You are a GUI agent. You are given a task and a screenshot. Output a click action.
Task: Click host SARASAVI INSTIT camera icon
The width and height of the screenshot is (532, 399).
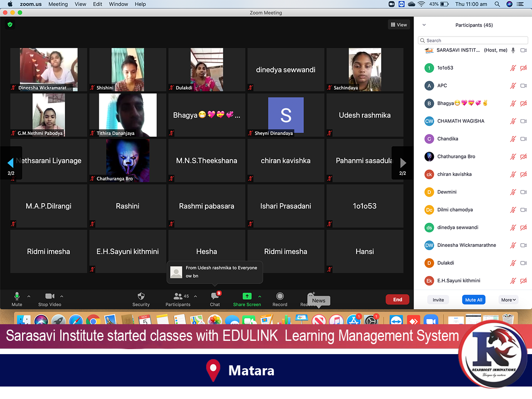[524, 50]
